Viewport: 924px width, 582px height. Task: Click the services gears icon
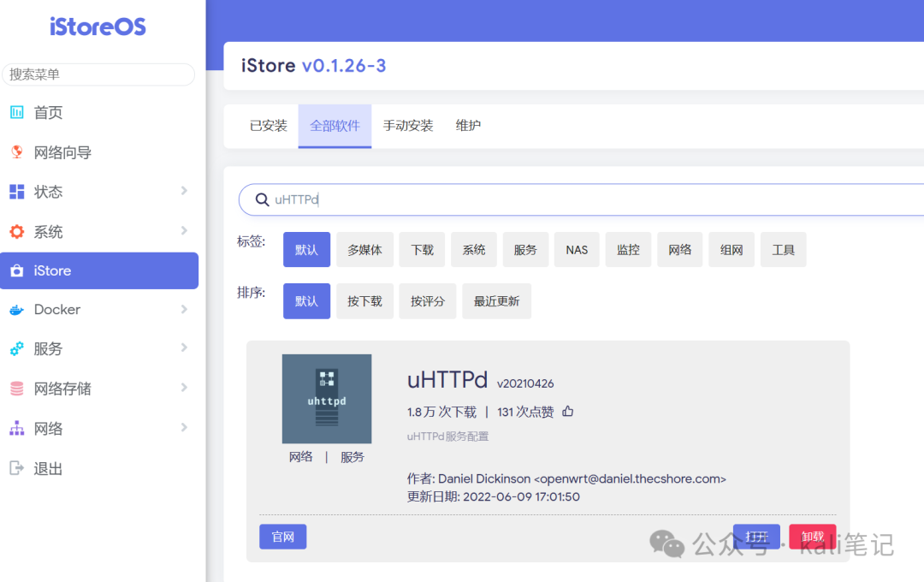[x=17, y=348]
